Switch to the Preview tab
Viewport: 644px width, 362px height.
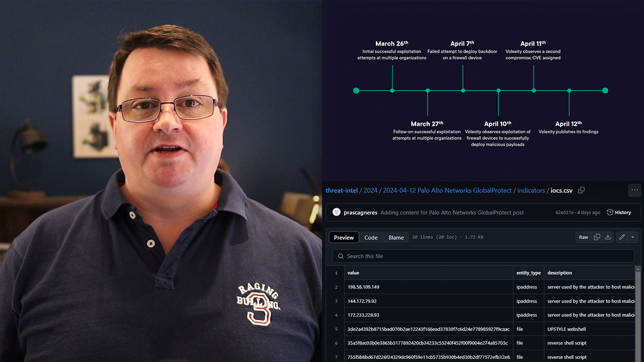[344, 238]
